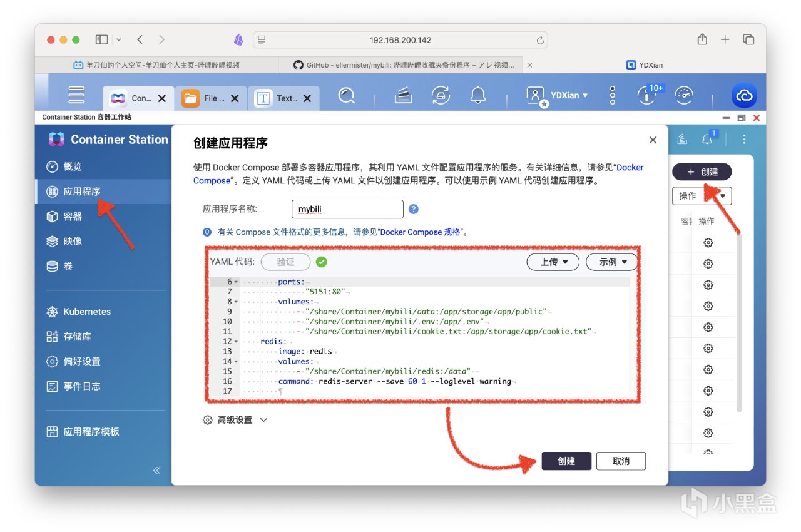The image size is (801, 532).
Task: Open the resource monitor gauge icon
Action: (684, 96)
